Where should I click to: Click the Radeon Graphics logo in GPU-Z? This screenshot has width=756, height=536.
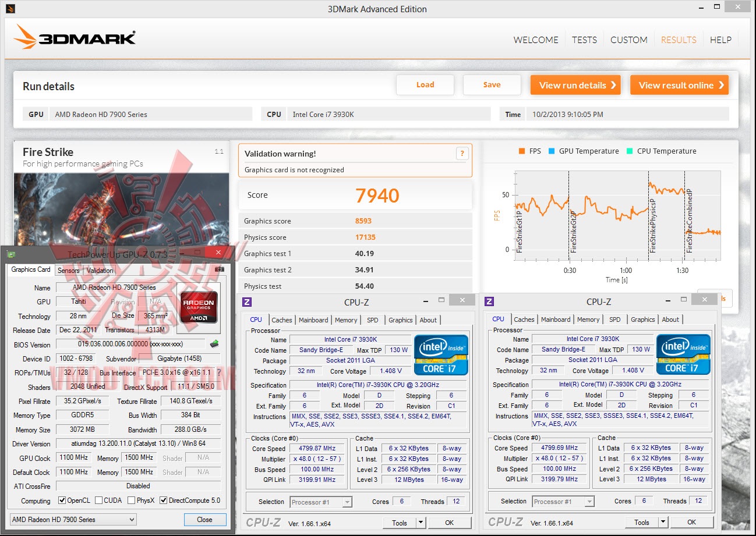(199, 307)
